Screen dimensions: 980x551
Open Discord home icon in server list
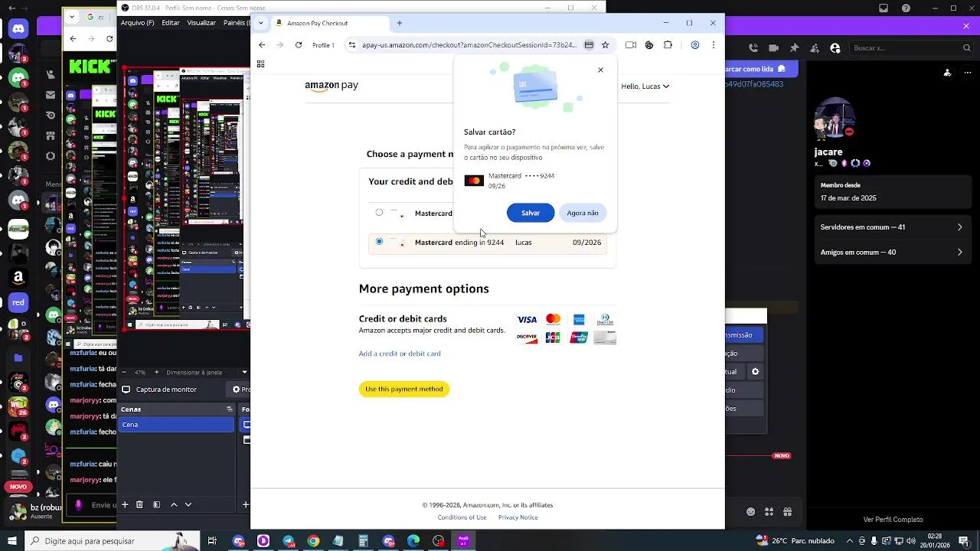18,29
